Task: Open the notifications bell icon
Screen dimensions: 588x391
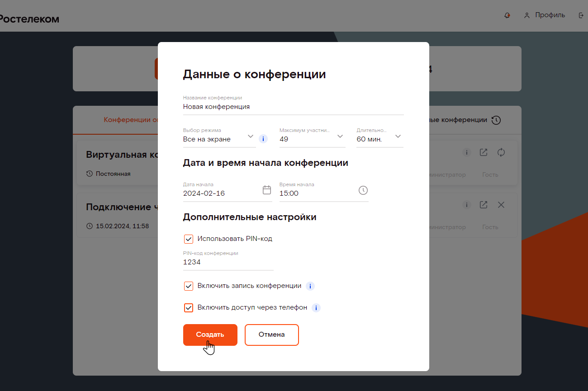Action: pos(507,15)
